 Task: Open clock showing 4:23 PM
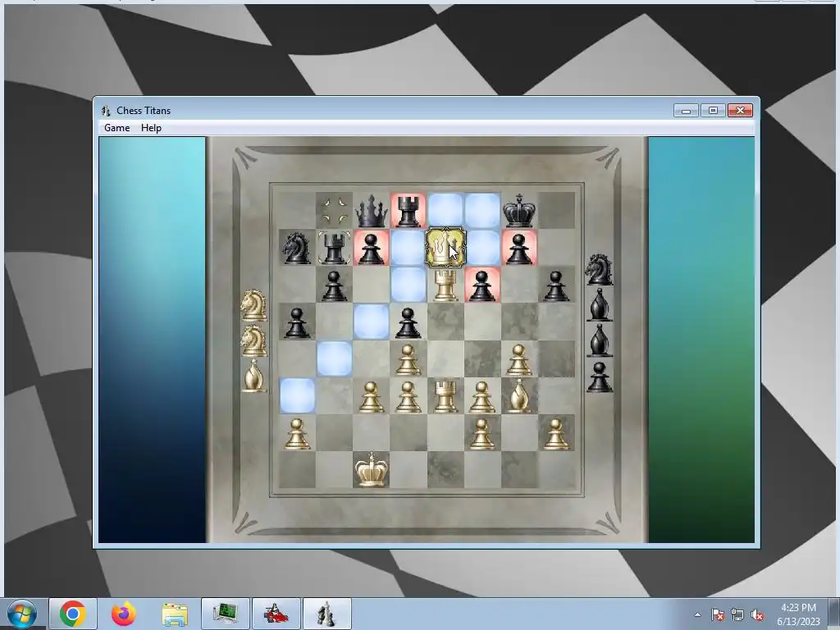click(798, 614)
